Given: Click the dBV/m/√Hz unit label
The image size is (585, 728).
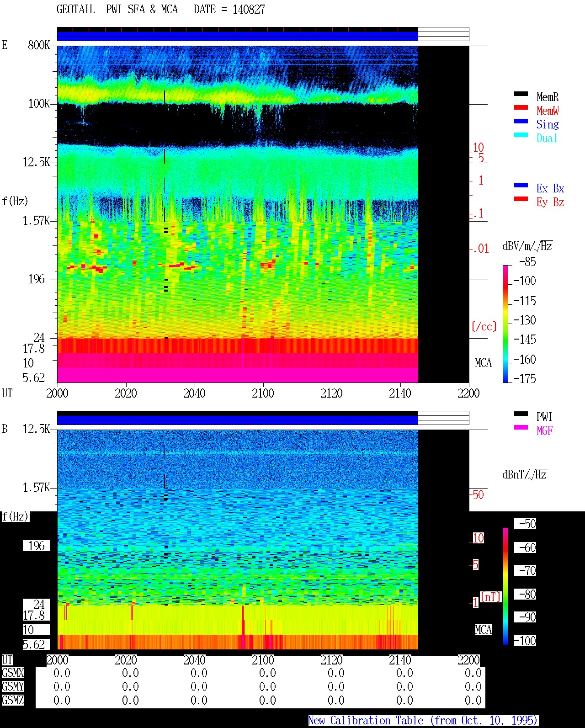Looking at the screenshot, I should tap(527, 246).
